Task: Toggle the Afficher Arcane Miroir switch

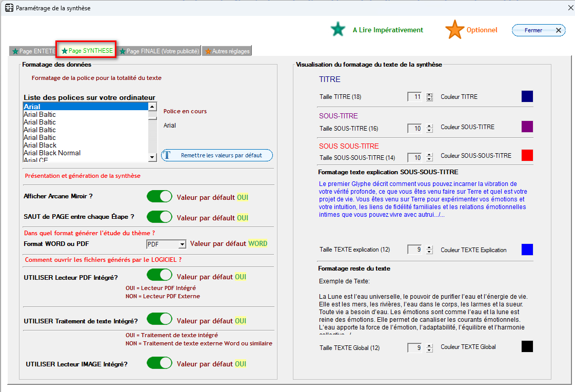Action: pyautogui.click(x=160, y=196)
